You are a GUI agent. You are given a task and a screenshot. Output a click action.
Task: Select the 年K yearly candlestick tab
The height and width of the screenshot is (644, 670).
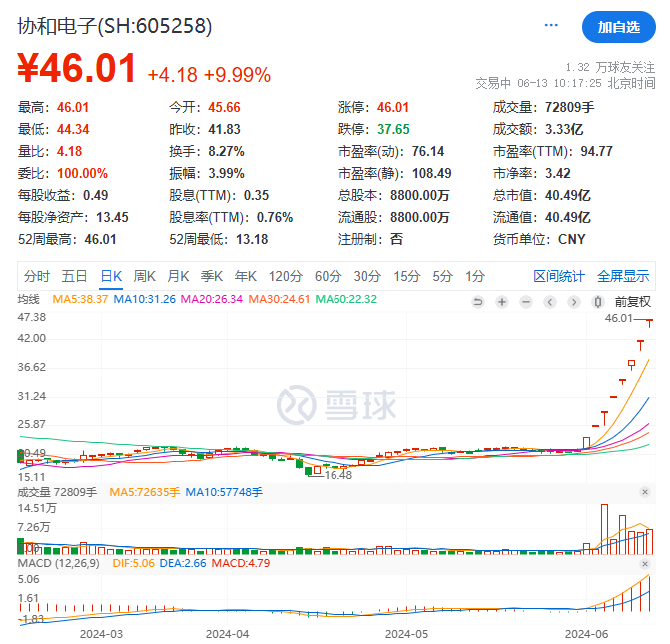[x=246, y=276]
